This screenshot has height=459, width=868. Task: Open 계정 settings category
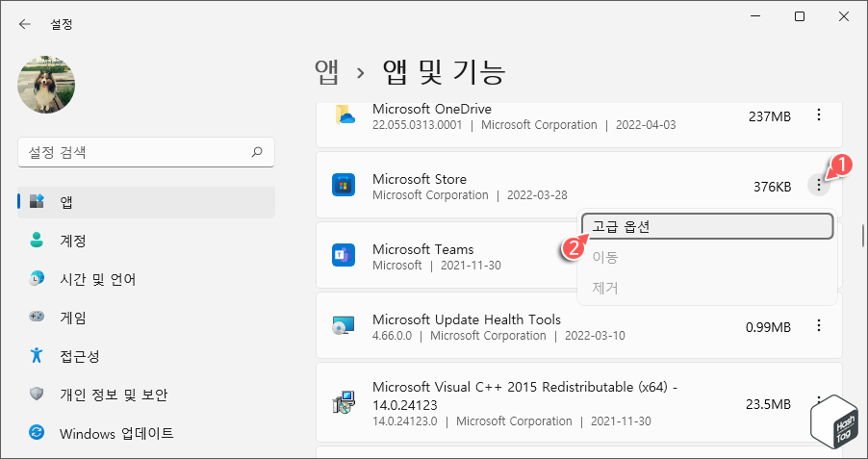pos(146,241)
